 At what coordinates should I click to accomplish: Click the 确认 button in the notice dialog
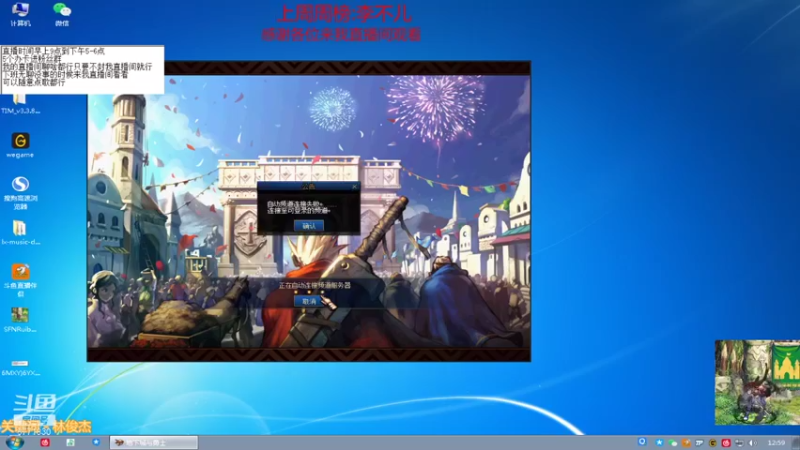[x=309, y=226]
